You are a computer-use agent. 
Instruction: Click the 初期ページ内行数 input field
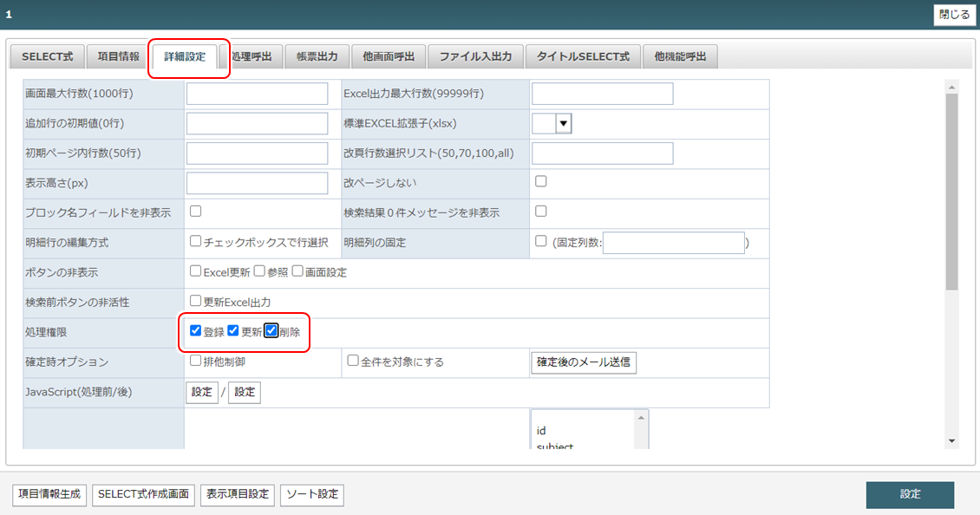click(x=257, y=153)
